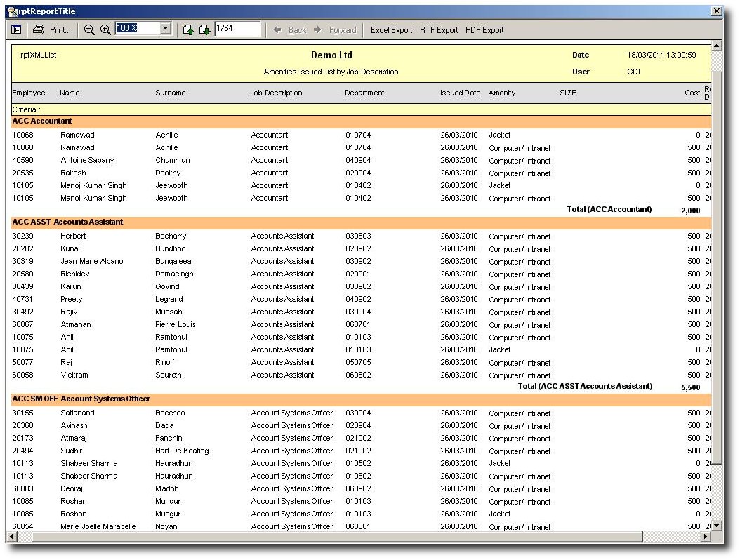Image resolution: width=740 pixels, height=560 pixels.
Task: Click the page number field showing 1/64
Action: pos(237,29)
